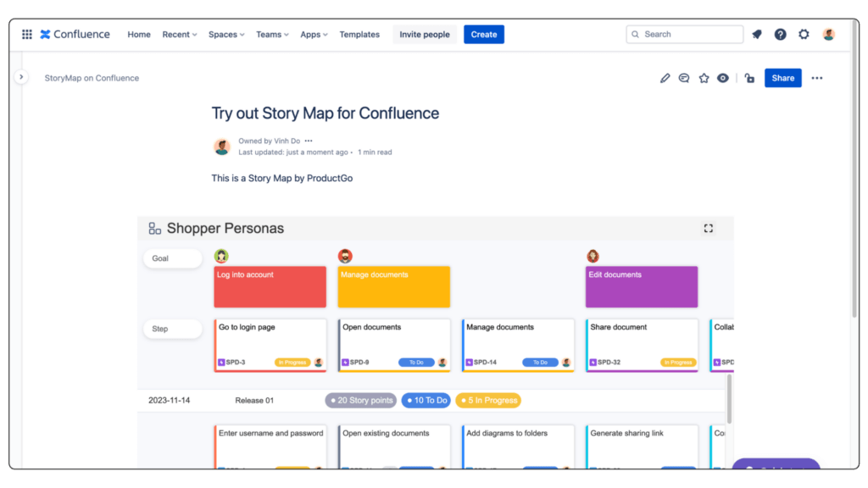
Task: Open StoryMap on Confluence breadcrumb link
Action: click(92, 77)
